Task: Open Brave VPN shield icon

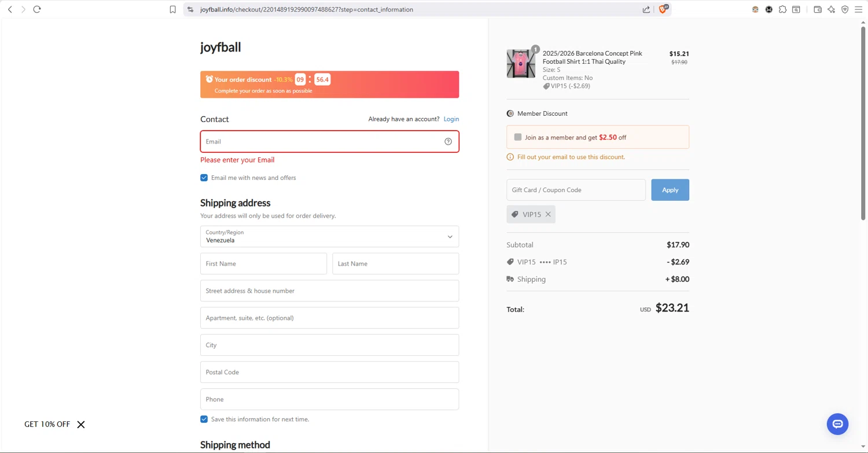Action: click(x=845, y=9)
